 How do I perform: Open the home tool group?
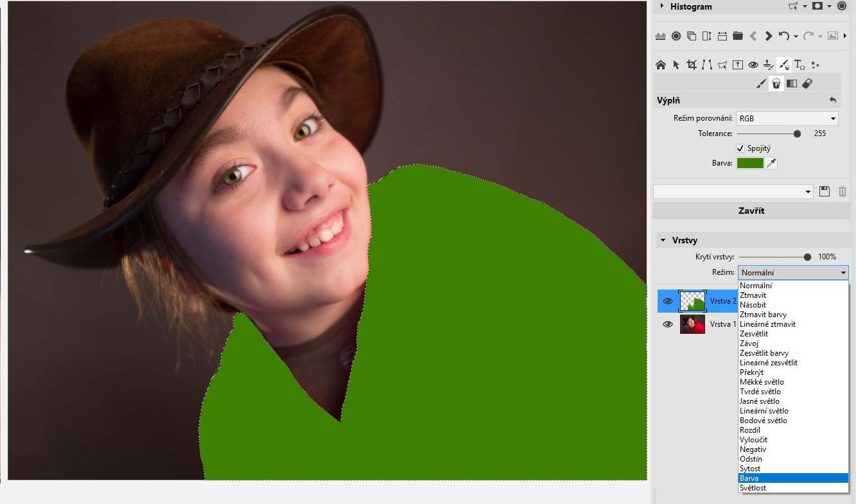(x=660, y=65)
